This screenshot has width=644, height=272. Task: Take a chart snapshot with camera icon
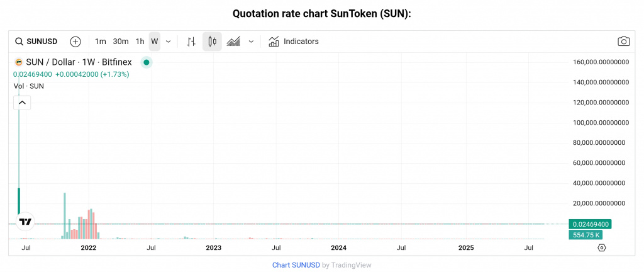[623, 42]
